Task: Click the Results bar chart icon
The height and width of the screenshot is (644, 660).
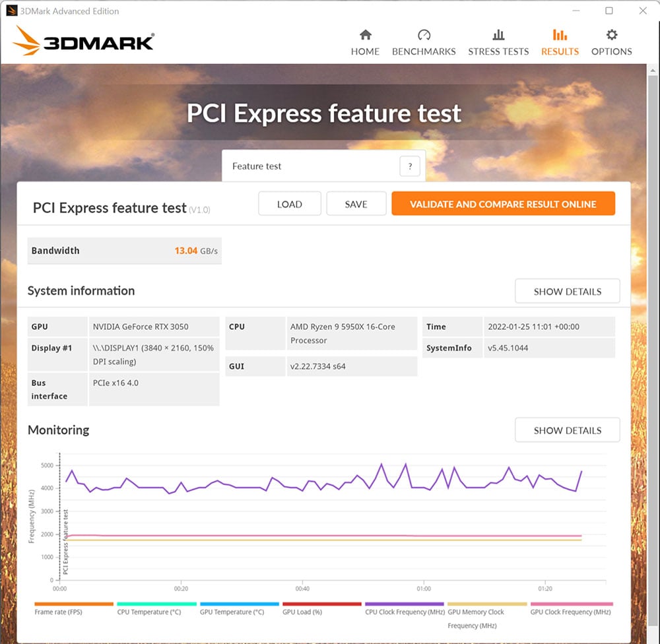Action: tap(560, 34)
